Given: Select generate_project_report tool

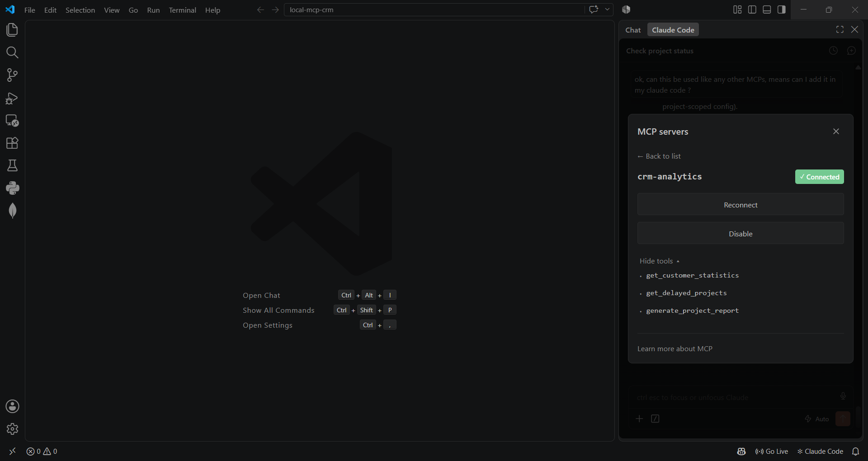Looking at the screenshot, I should pos(692,310).
